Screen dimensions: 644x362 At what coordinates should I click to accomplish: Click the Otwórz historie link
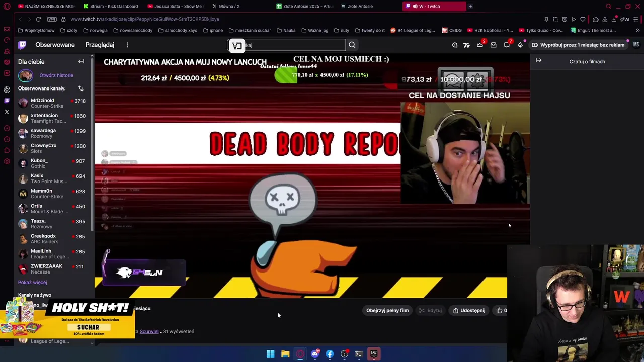pyautogui.click(x=56, y=75)
